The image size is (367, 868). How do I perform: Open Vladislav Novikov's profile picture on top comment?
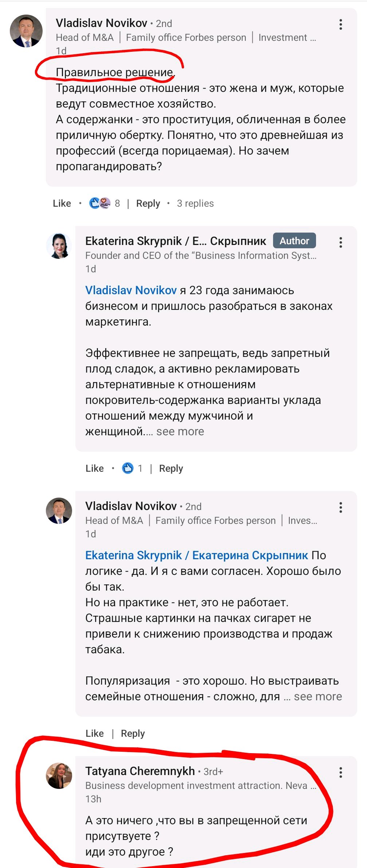(x=26, y=31)
